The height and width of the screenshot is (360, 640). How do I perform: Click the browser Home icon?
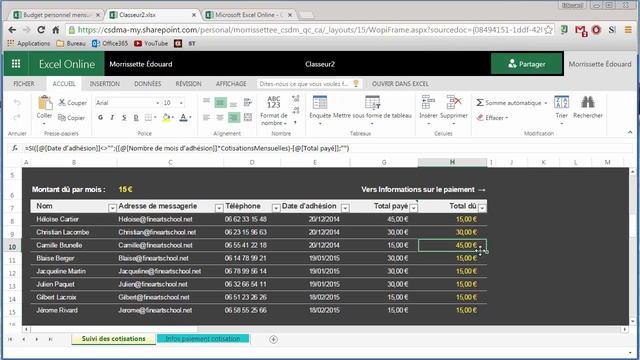coord(56,30)
